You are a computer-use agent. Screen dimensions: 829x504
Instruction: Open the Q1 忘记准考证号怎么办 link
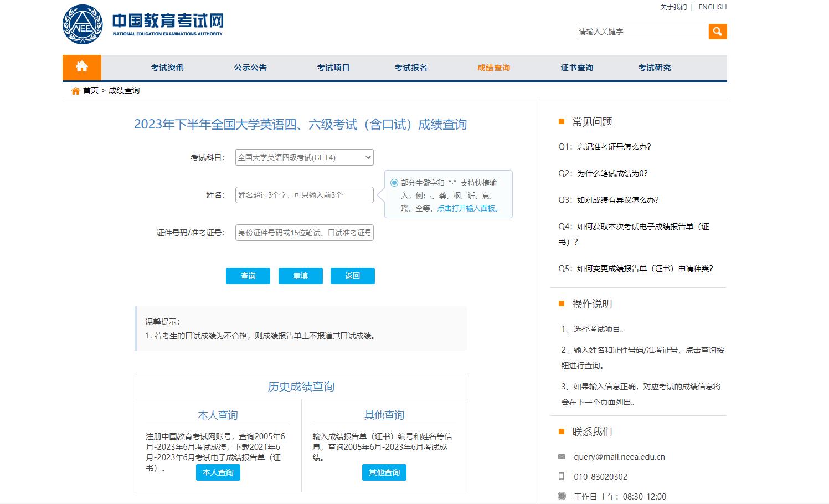click(x=603, y=146)
